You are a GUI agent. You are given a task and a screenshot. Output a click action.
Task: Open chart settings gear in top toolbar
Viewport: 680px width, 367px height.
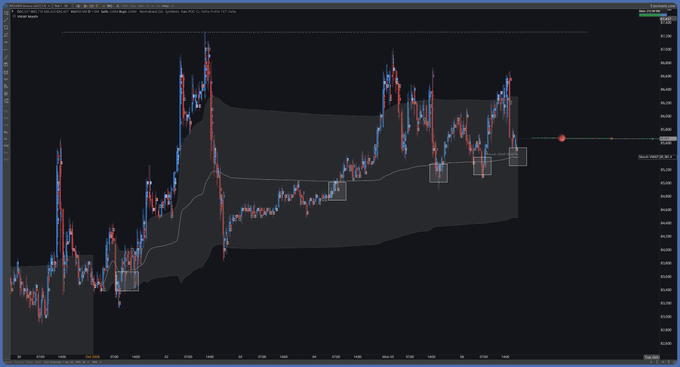tap(78, 6)
